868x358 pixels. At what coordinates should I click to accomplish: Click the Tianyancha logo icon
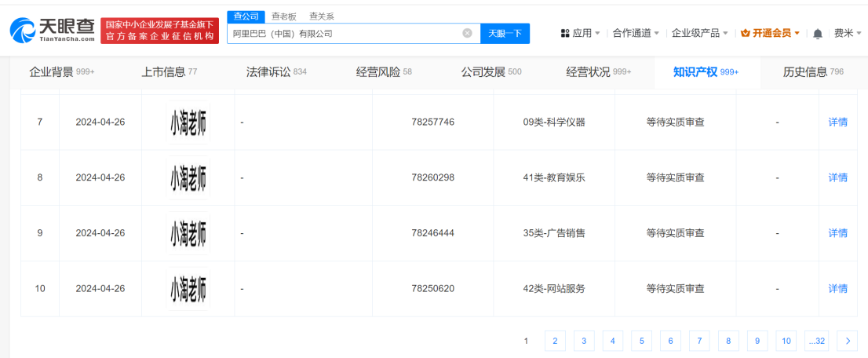pos(24,31)
